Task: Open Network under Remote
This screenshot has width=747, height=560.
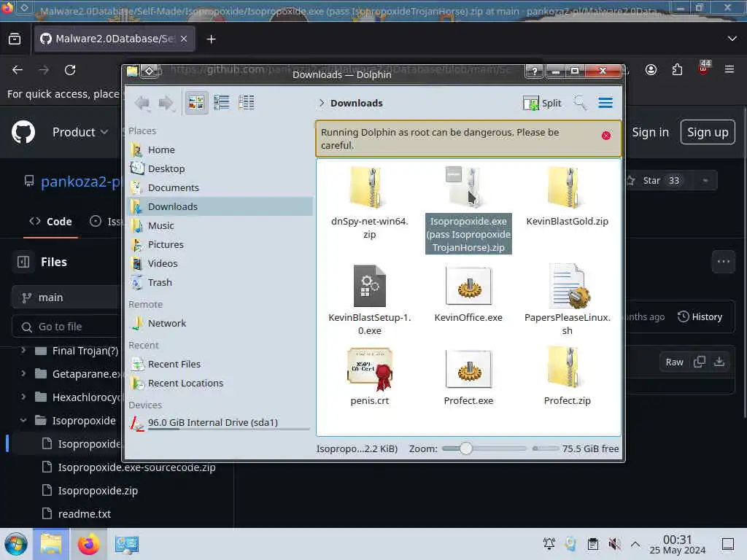Action: 221,323
